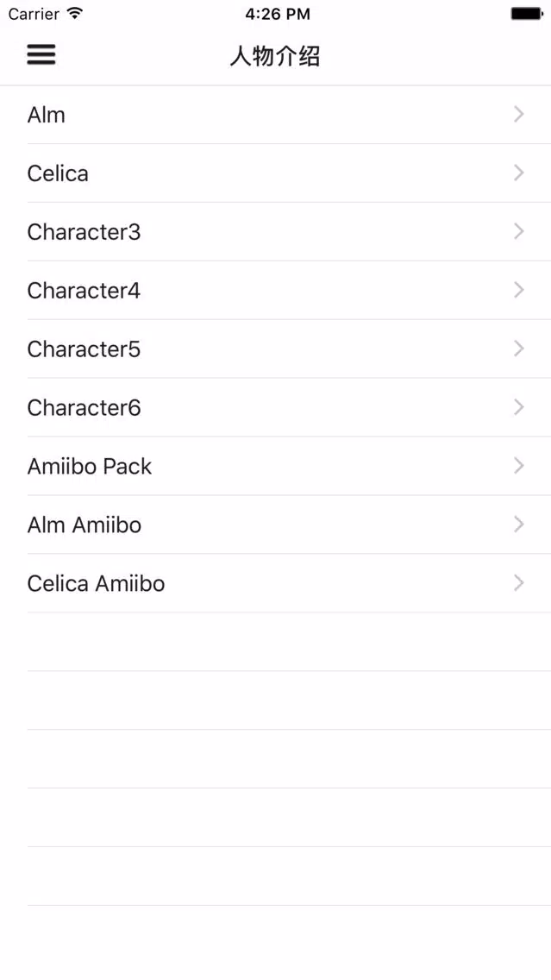
Task: Open the Alm character entry
Action: click(x=276, y=115)
